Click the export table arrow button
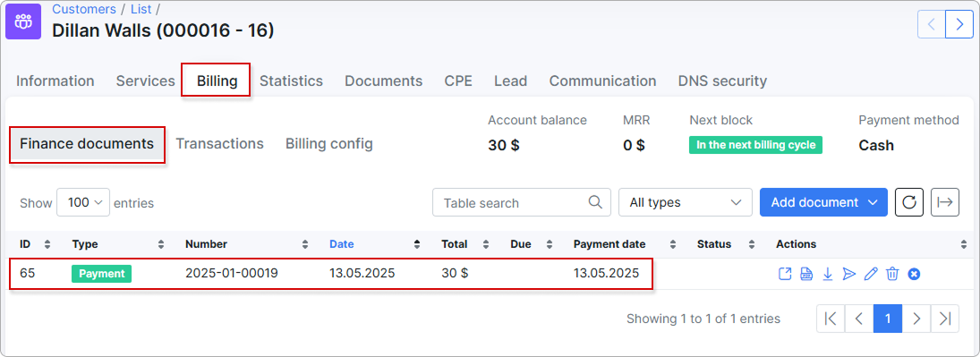The height and width of the screenshot is (357, 980). point(945,202)
